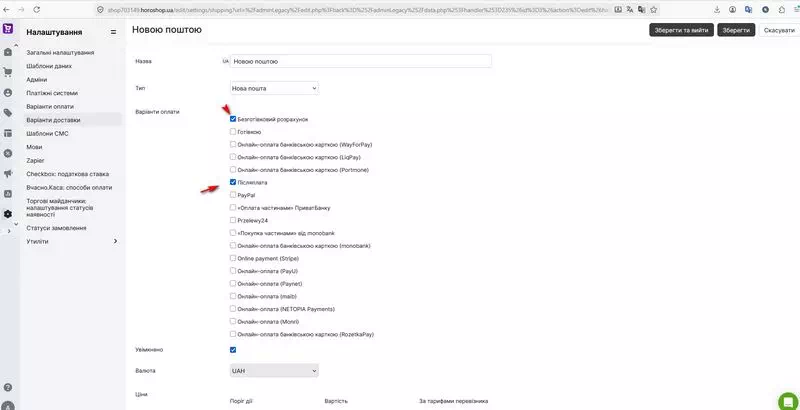Open the Валюта dropdown showing UAH
This screenshot has height=410, width=800.
[x=274, y=371]
